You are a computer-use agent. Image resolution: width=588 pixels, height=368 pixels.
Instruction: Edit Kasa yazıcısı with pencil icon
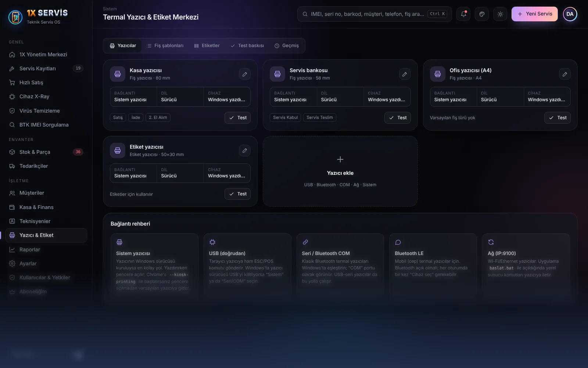point(245,74)
